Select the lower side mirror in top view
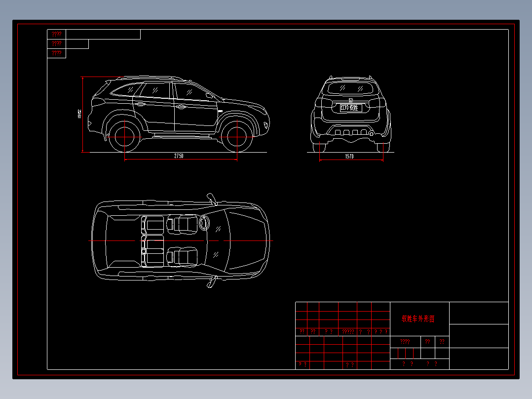 (212, 282)
